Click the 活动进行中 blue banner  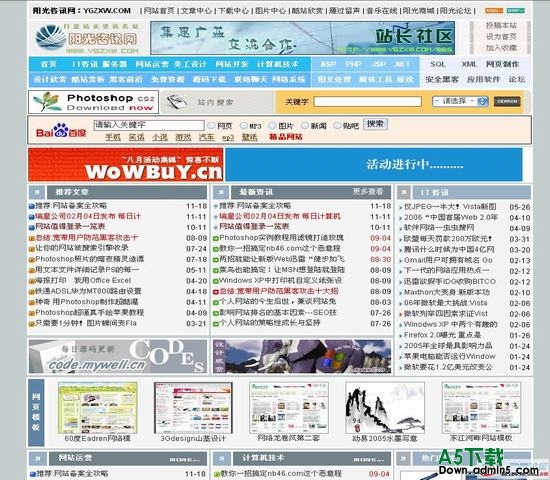[x=374, y=165]
